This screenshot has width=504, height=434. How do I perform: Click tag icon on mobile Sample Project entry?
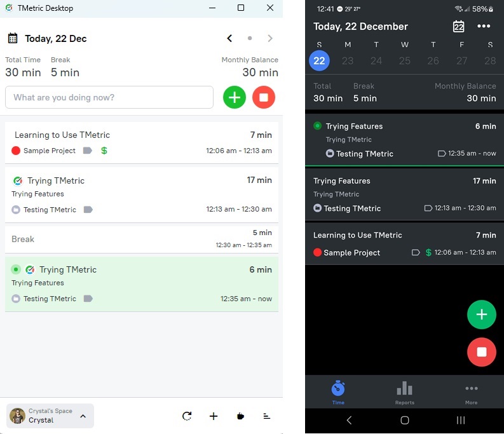tap(416, 252)
